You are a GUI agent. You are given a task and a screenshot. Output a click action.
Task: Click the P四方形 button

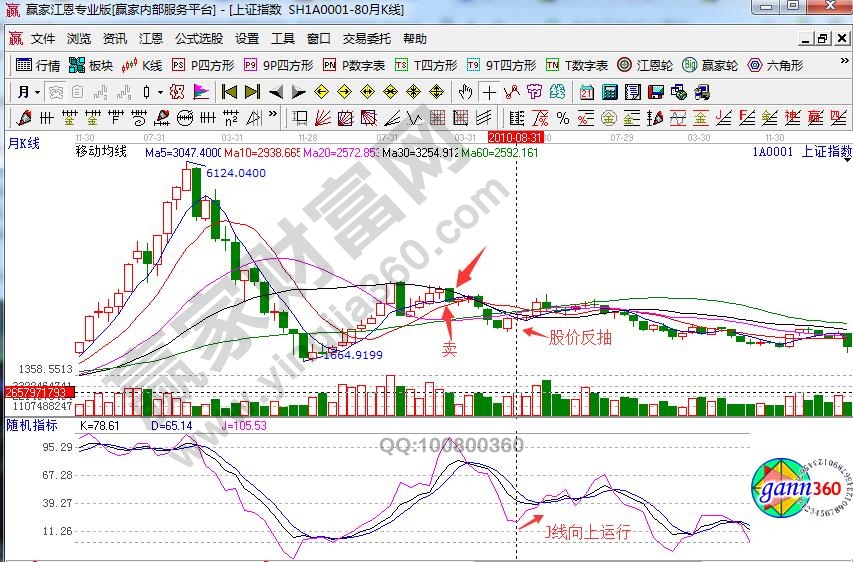[x=204, y=65]
